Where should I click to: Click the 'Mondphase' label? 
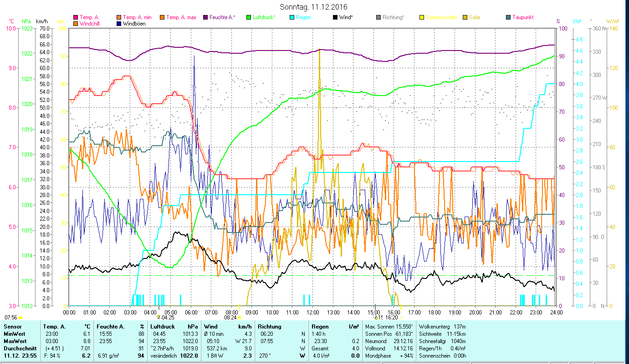(x=378, y=356)
